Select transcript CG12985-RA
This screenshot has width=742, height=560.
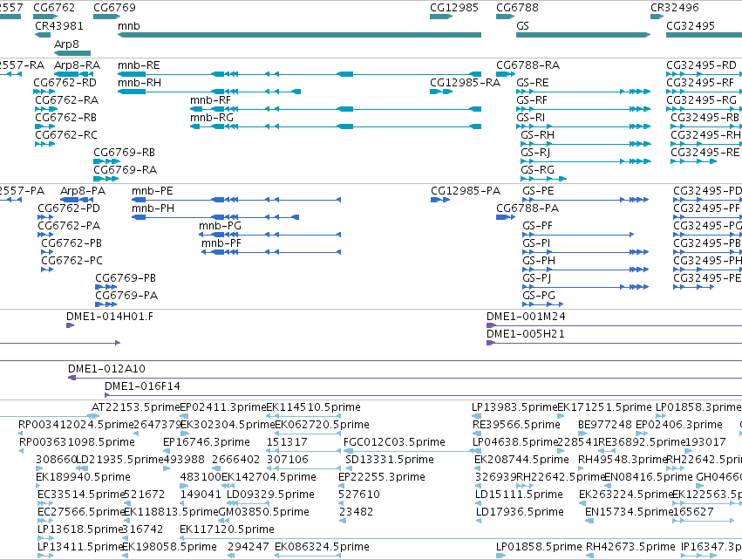pos(466,83)
